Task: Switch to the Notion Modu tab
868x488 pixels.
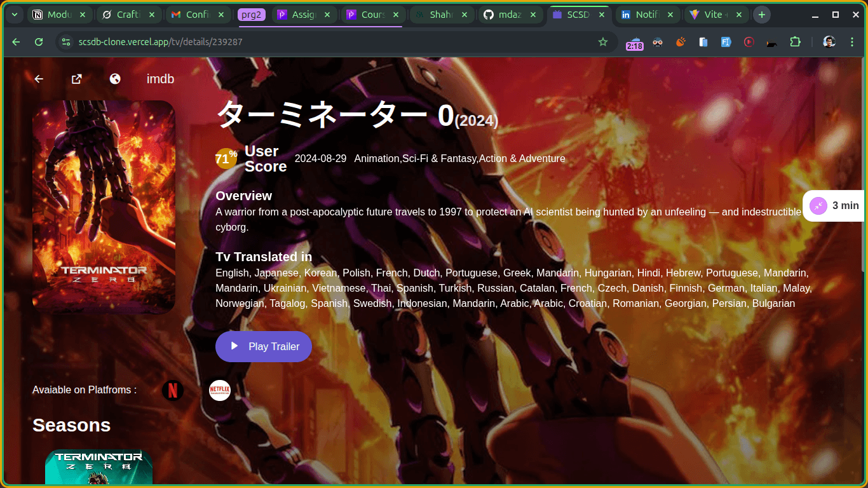Action: click(x=60, y=15)
